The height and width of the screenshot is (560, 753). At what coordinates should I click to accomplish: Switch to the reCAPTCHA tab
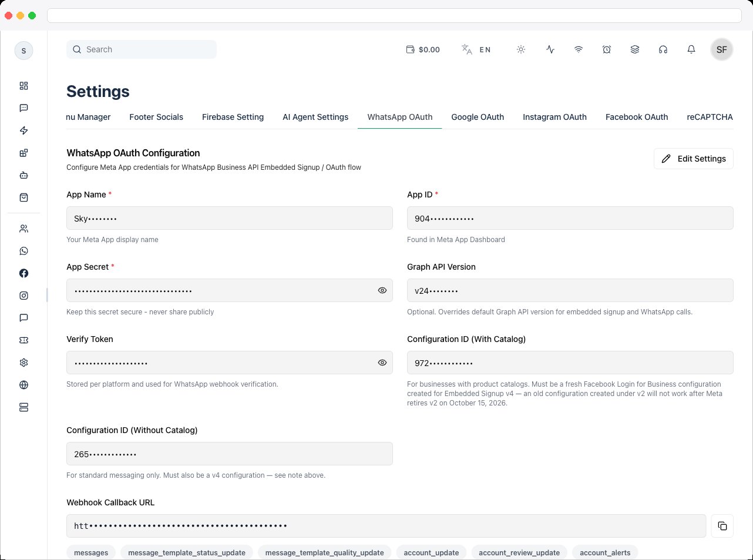[x=710, y=117]
